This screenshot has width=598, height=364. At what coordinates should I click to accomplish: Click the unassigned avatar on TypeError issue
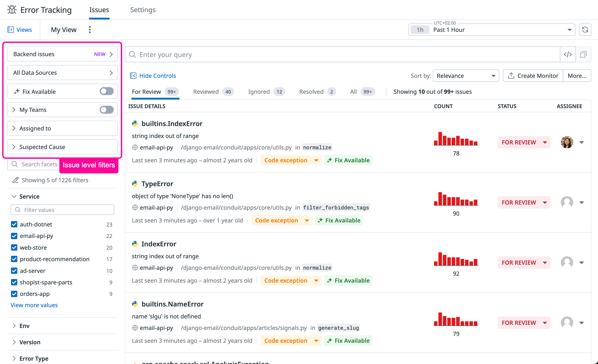tap(567, 202)
